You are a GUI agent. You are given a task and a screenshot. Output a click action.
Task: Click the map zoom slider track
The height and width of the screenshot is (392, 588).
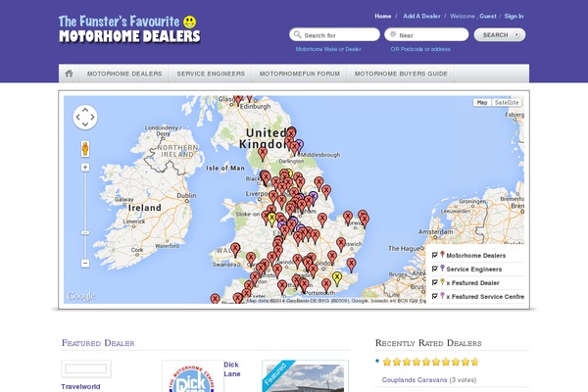(85, 215)
